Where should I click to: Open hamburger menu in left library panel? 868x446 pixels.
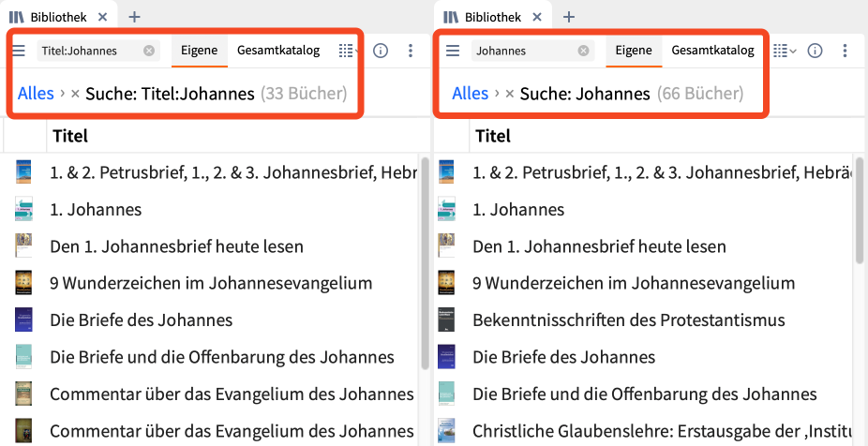[19, 51]
